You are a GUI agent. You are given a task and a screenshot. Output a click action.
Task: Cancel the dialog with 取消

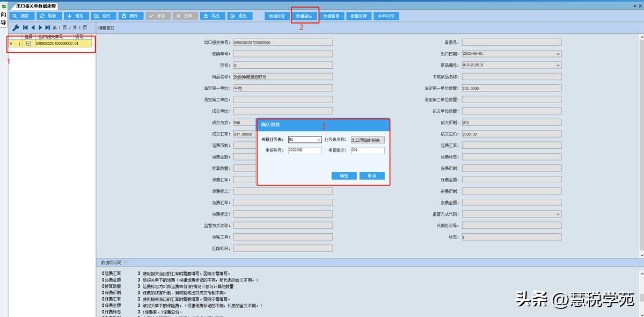[372, 176]
